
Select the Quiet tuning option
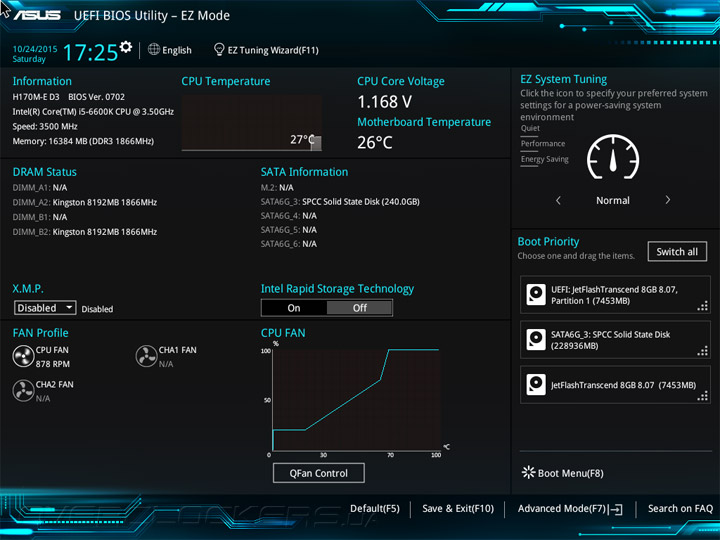530,129
